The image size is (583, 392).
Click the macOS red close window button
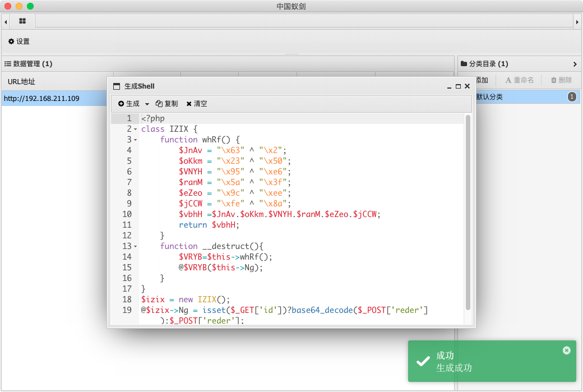coord(8,6)
